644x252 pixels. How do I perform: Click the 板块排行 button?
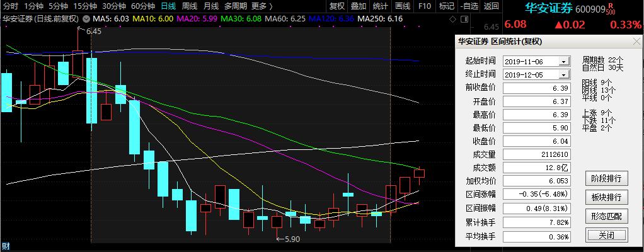point(606,197)
